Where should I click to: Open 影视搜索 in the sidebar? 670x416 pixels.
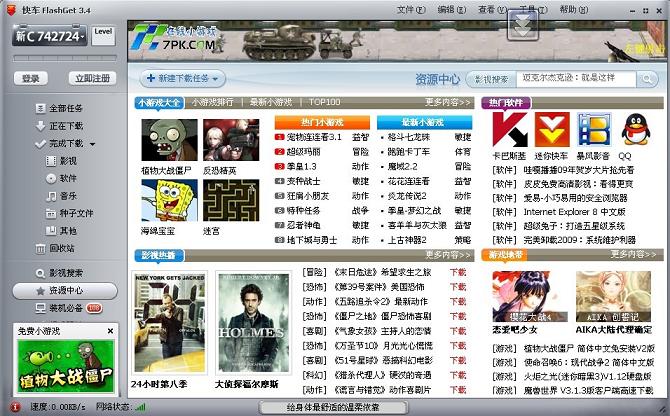coord(59,273)
